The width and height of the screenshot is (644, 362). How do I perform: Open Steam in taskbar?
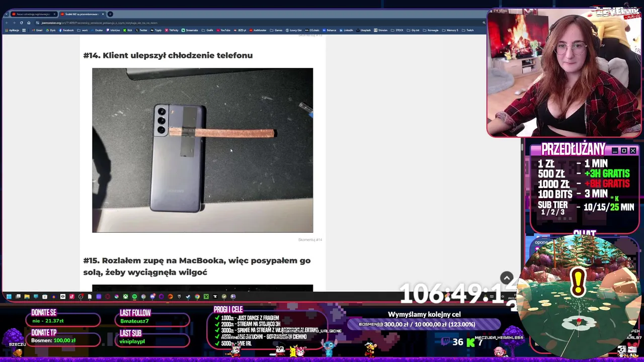(188, 297)
